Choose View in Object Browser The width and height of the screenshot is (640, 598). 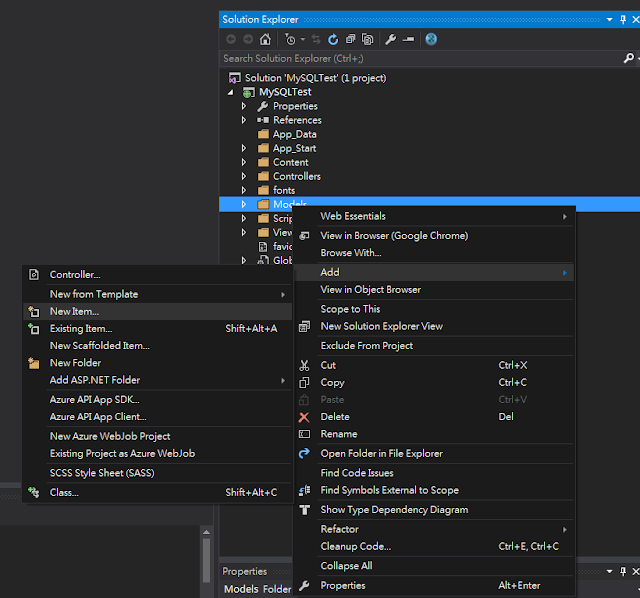[x=433, y=289]
